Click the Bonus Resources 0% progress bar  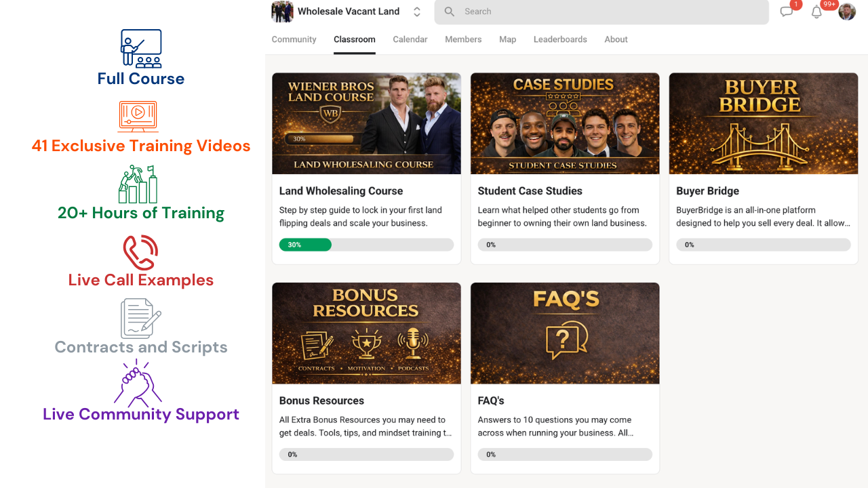click(366, 454)
